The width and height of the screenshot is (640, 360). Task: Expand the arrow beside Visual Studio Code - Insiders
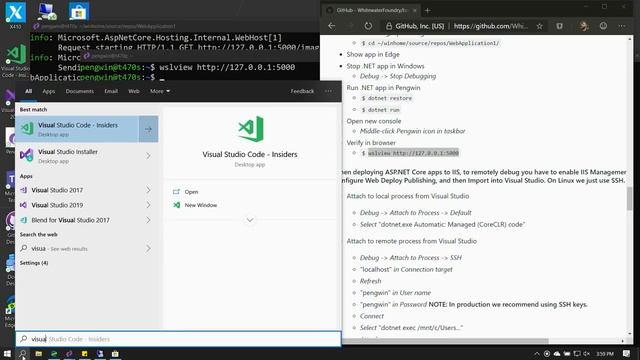pyautogui.click(x=148, y=129)
